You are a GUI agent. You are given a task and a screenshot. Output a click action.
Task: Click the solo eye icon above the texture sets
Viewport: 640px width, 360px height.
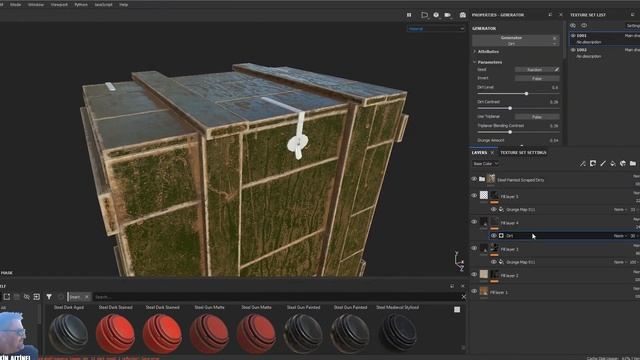[x=573, y=25]
